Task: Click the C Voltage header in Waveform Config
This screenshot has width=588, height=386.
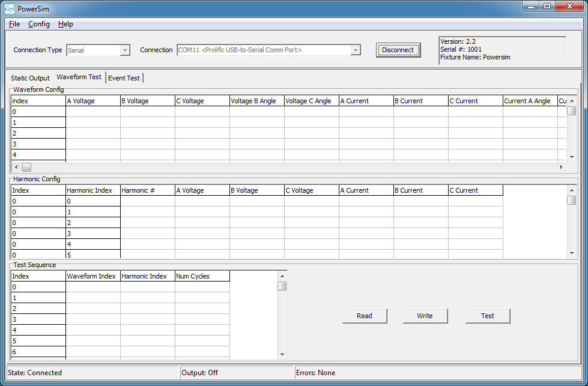Action: (x=202, y=101)
